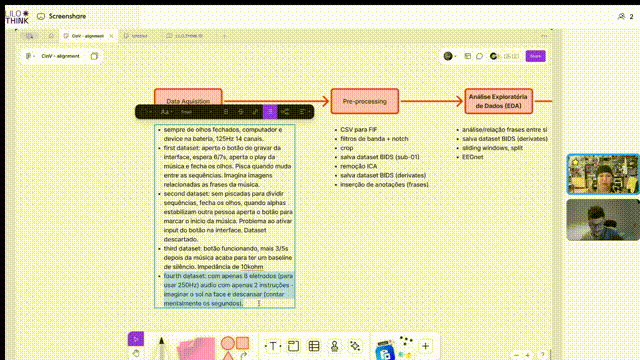
Task: Choose the text tool in bottom toolbar
Action: click(x=273, y=346)
